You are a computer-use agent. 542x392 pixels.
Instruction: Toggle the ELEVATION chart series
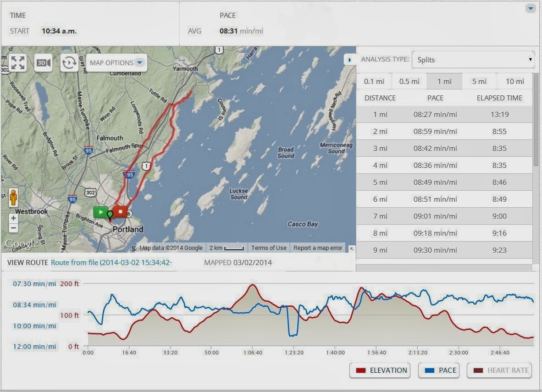pyautogui.click(x=380, y=370)
